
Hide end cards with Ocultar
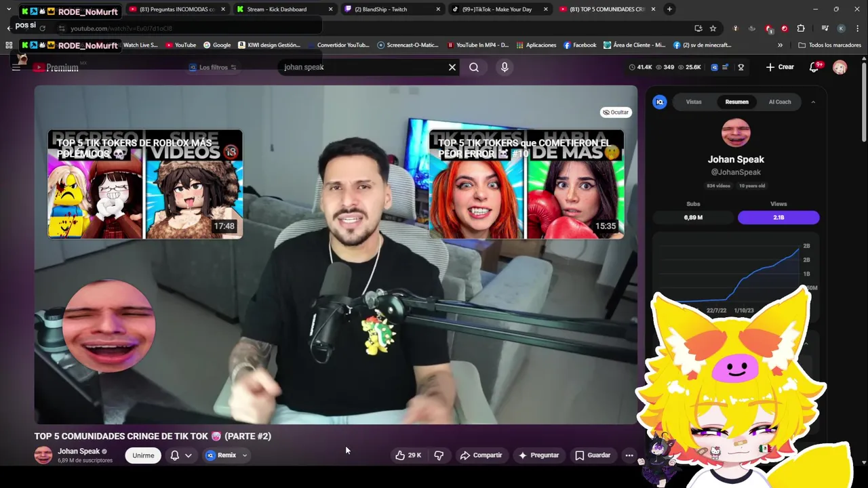click(616, 113)
